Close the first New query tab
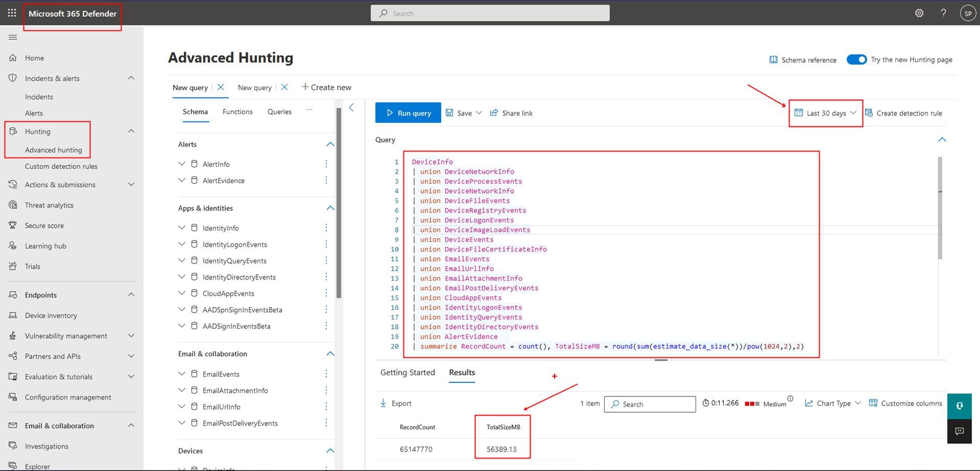980x471 pixels. click(221, 87)
